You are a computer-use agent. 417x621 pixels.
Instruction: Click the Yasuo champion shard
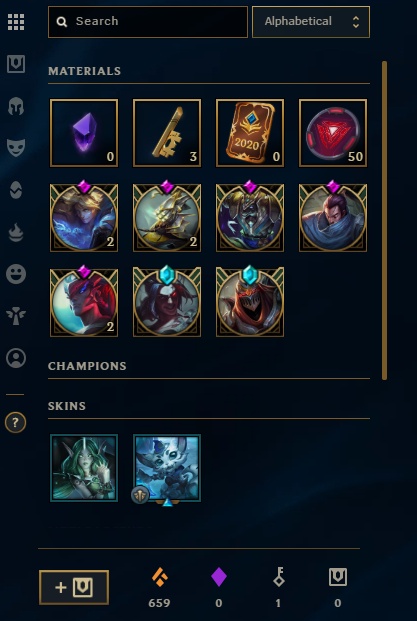click(333, 217)
